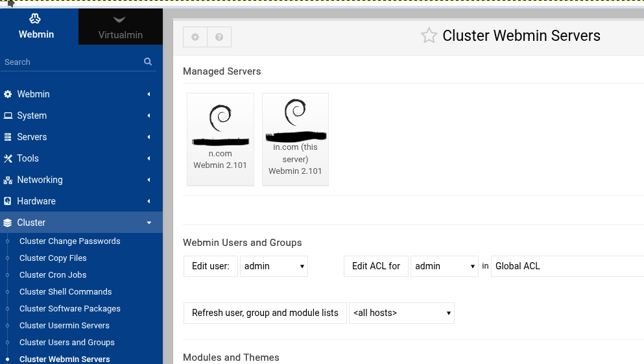Viewport: 644px width, 364px height.
Task: Click the Virtualmin chevron icon
Action: [119, 19]
